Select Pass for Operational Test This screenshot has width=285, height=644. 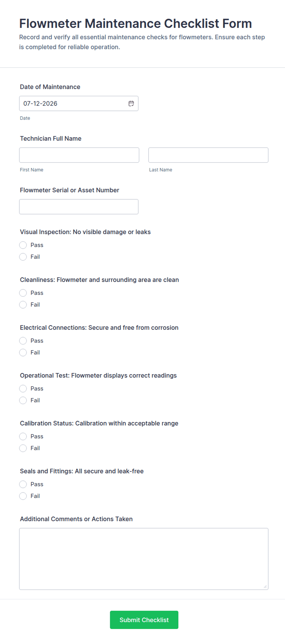[23, 389]
